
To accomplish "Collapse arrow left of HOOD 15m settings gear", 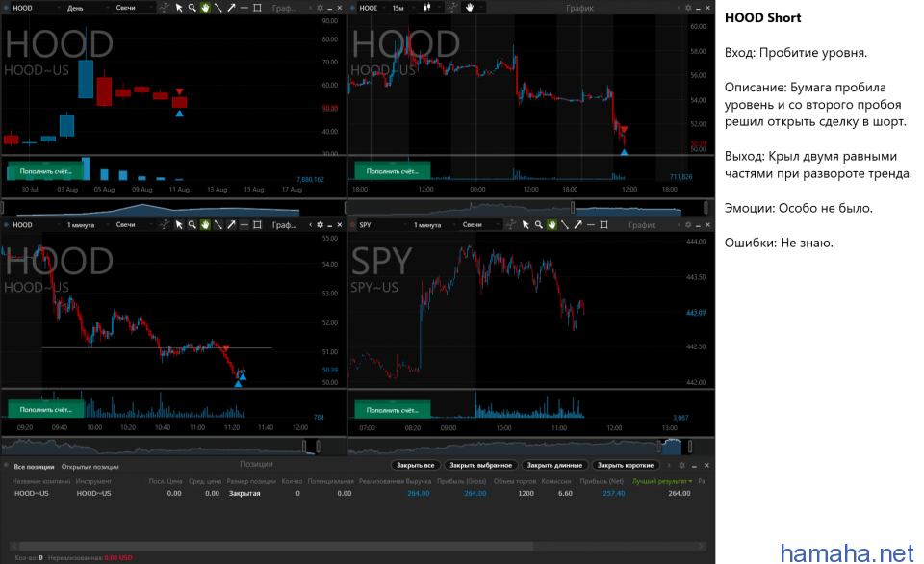I will coord(679,8).
